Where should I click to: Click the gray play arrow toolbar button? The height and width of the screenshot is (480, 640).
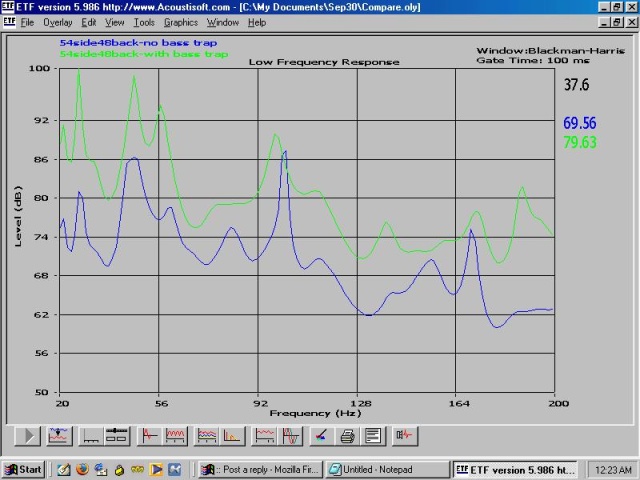pos(28,436)
